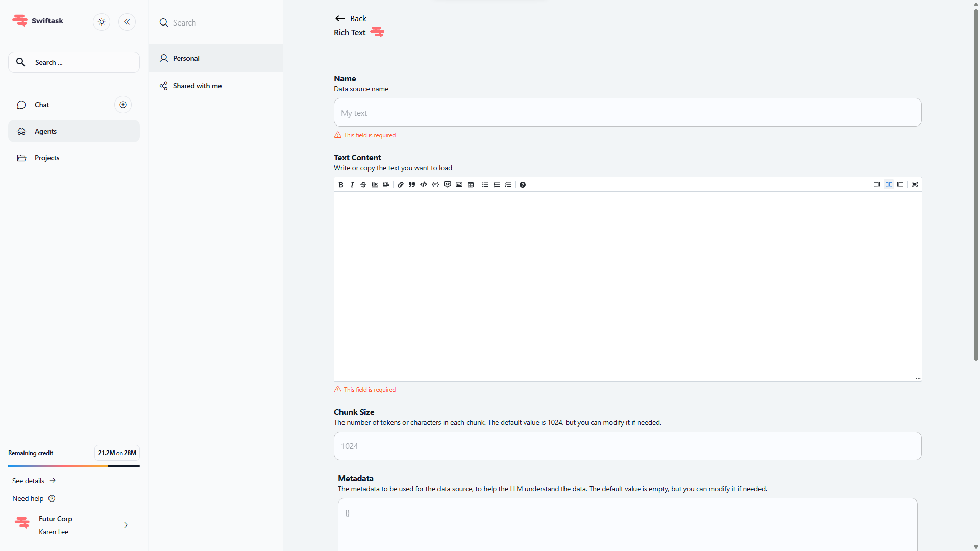Apply strikethrough formatting in the editor
This screenshot has height=551, width=980.
[x=363, y=185]
